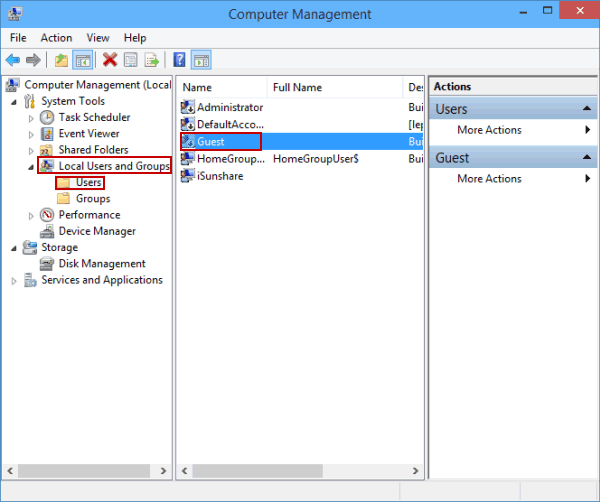This screenshot has width=600, height=502.
Task: Click the tree pane horizontal scrollbar thumb
Action: pos(84,471)
